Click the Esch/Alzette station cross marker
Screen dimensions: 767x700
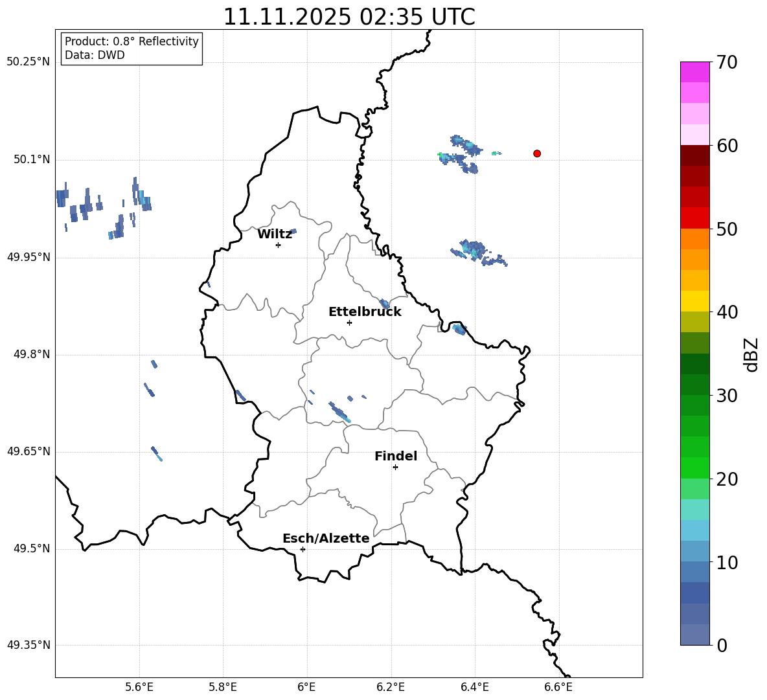(303, 549)
